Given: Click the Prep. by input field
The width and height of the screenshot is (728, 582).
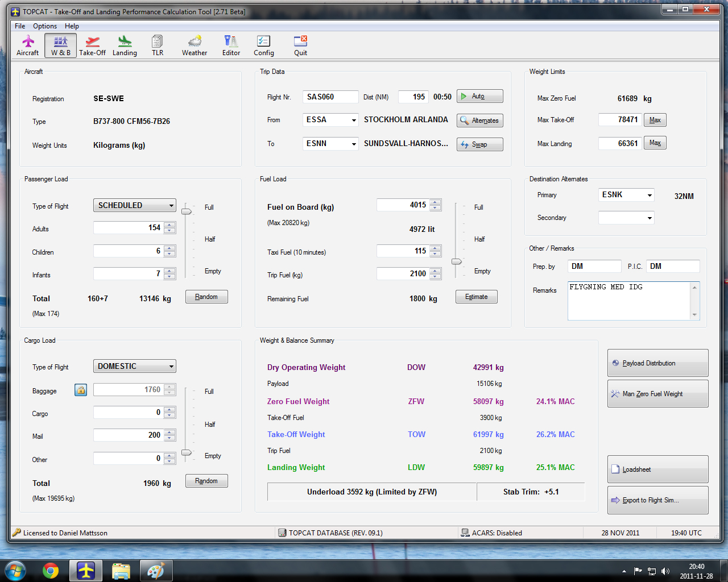Looking at the screenshot, I should (594, 266).
